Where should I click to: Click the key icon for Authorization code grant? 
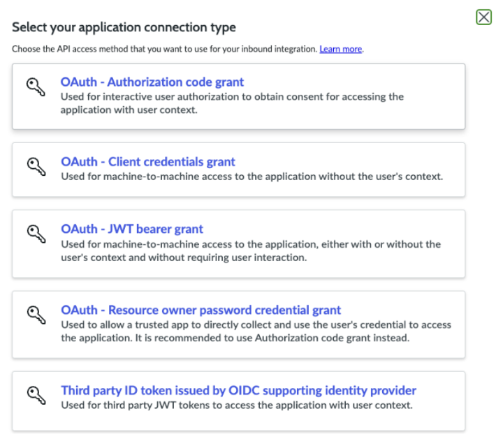tap(36, 87)
